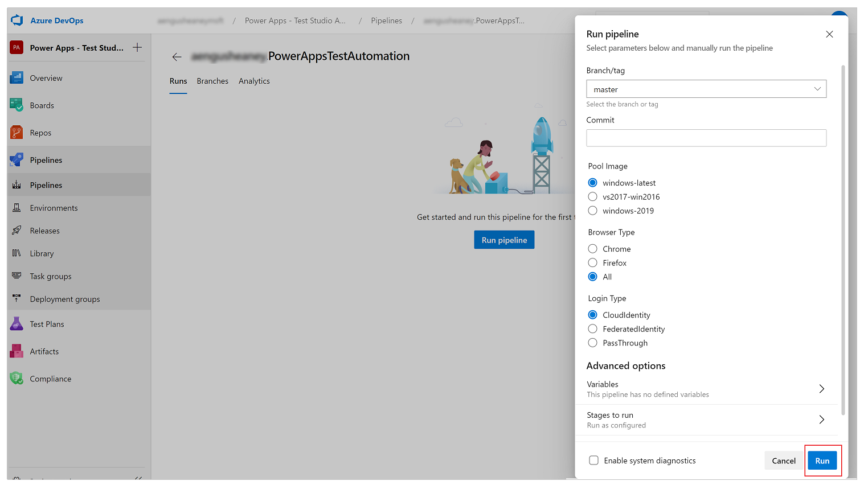The height and width of the screenshot is (485, 868).
Task: Click the Pipelines hub rocket icon
Action: point(17,160)
